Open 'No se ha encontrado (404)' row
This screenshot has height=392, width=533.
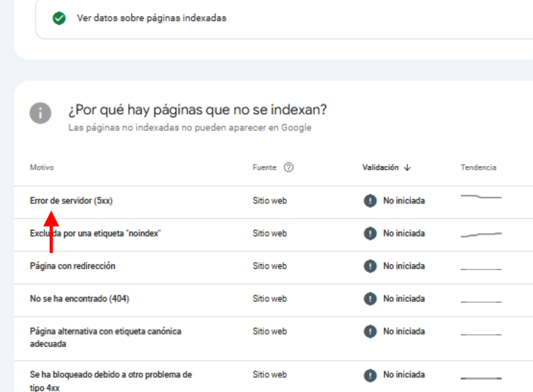75,298
